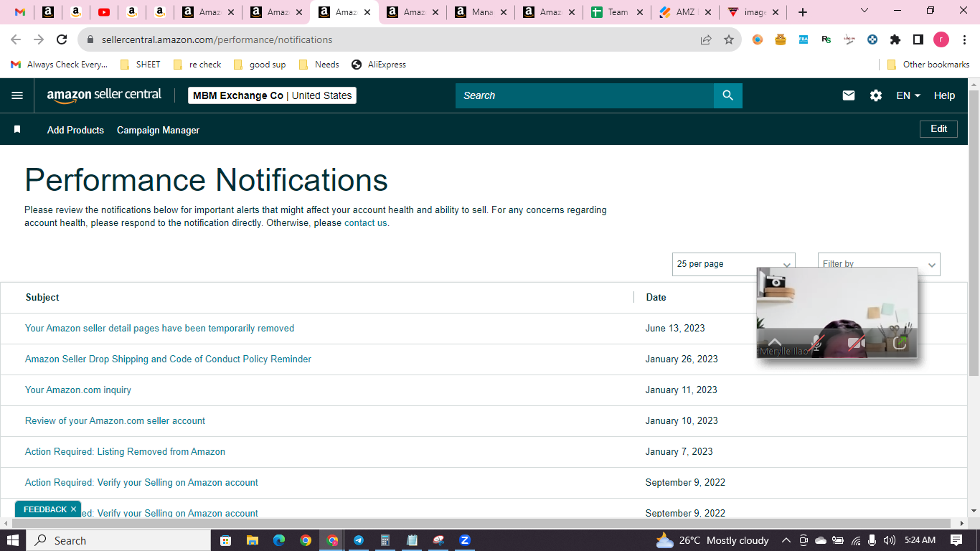The width and height of the screenshot is (980, 551).
Task: Open the Chrome tab search chevron
Action: [864, 11]
